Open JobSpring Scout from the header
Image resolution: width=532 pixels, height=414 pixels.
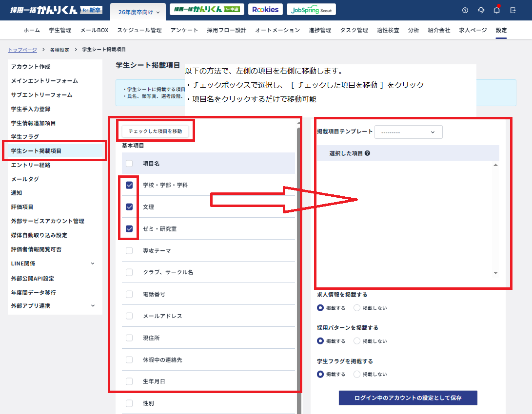311,9
